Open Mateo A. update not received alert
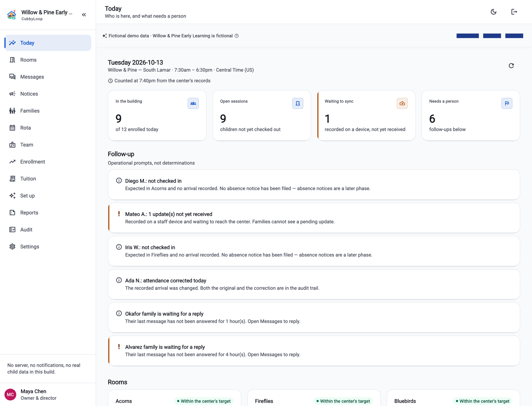The height and width of the screenshot is (406, 532). click(314, 218)
